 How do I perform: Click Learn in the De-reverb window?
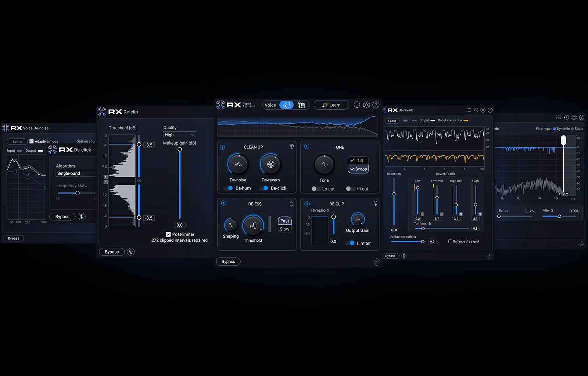point(392,121)
